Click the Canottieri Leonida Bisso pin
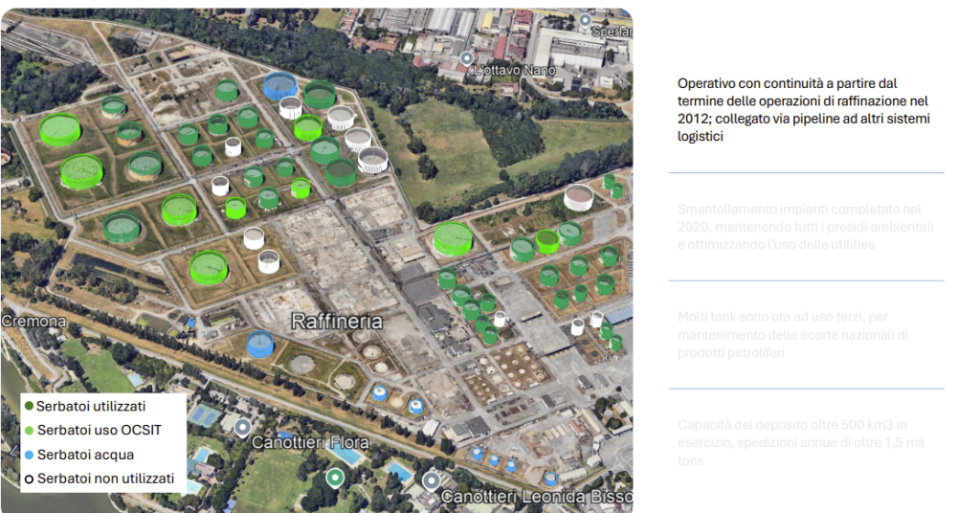The image size is (980, 513). coord(432,480)
